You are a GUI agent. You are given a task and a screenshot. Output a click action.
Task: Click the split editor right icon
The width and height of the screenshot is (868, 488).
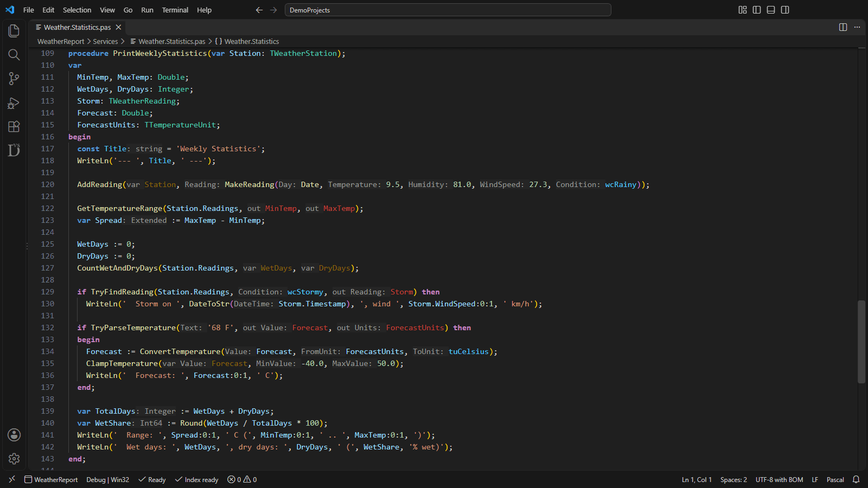tap(843, 27)
